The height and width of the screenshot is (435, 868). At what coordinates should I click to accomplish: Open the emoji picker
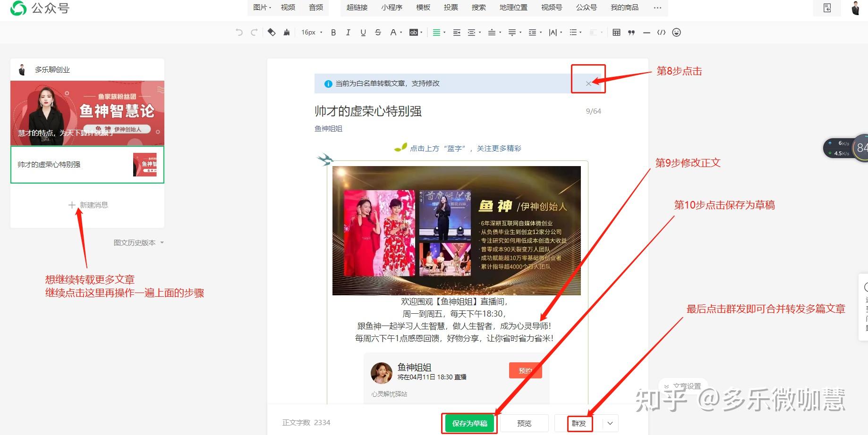(x=676, y=33)
